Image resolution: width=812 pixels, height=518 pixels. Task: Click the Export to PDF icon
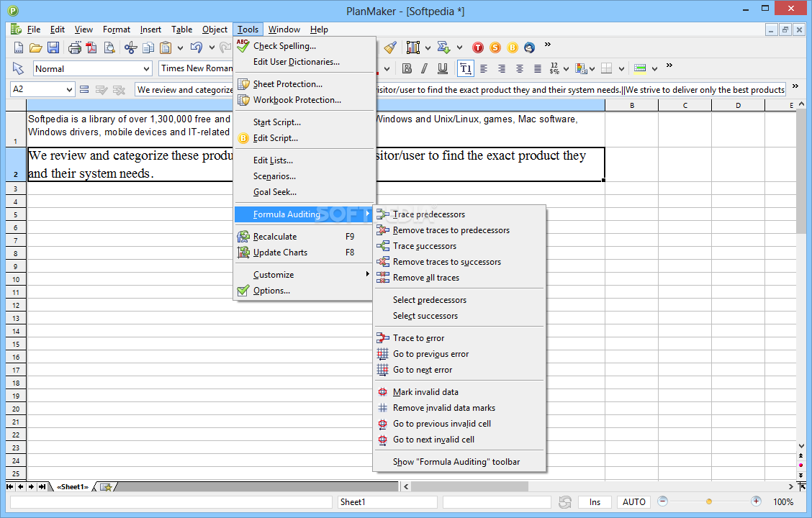coord(91,48)
